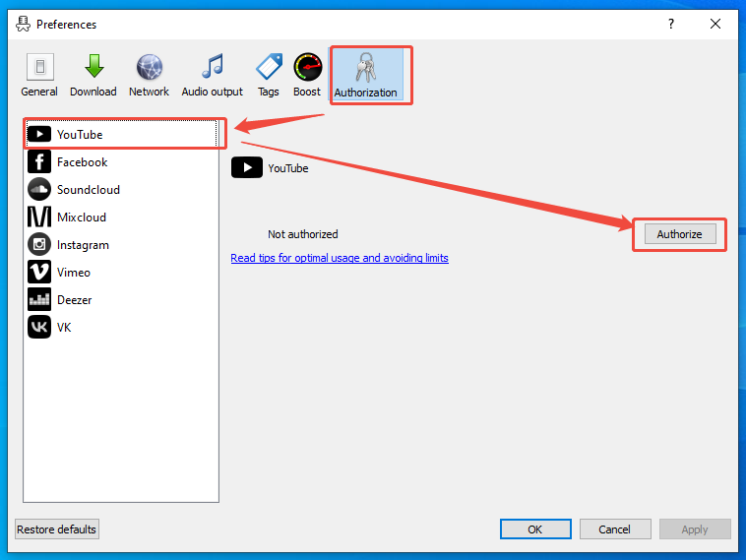The height and width of the screenshot is (560, 746).
Task: Open the Network globe icon
Action: pyautogui.click(x=150, y=67)
